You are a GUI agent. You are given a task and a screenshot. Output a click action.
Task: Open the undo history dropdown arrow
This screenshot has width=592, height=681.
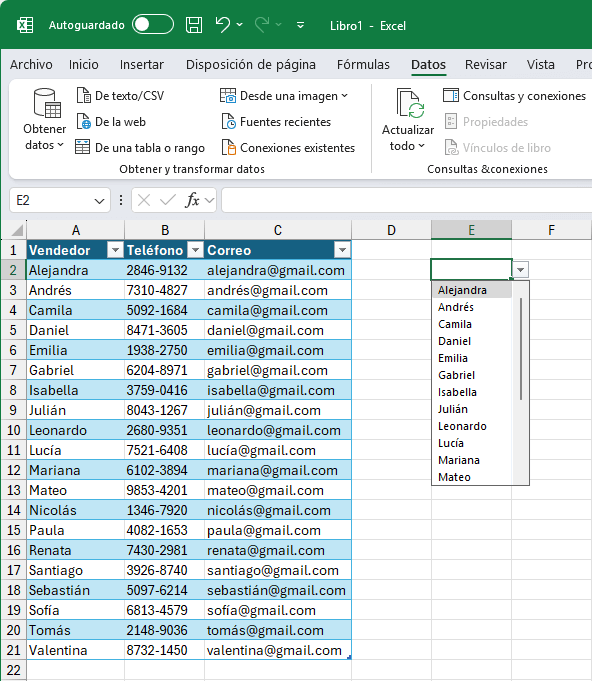pyautogui.click(x=240, y=25)
